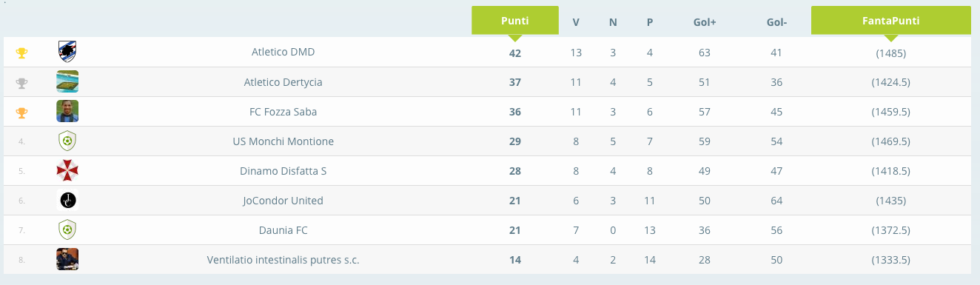This screenshot has width=980, height=285.
Task: Click the JoCondor United black circle logo
Action: (x=67, y=200)
